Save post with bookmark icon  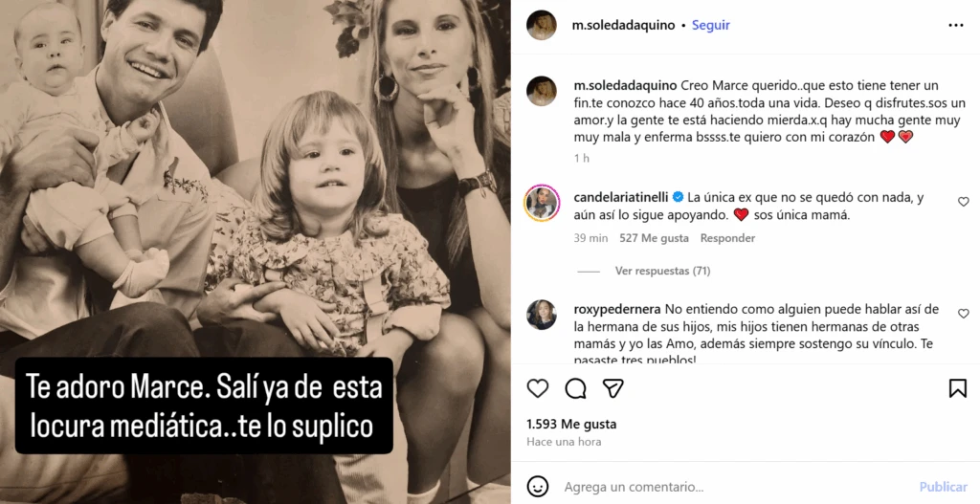[x=957, y=388]
